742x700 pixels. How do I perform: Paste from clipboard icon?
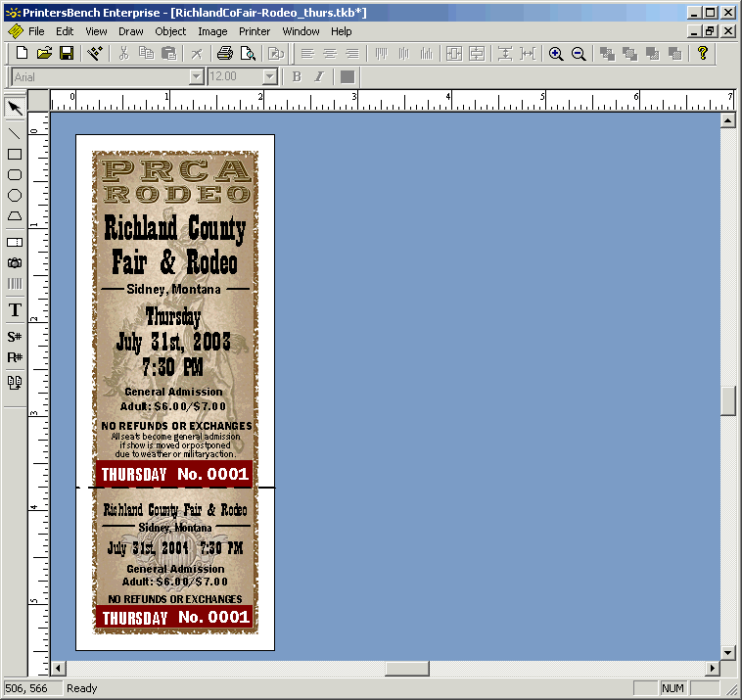[x=168, y=53]
